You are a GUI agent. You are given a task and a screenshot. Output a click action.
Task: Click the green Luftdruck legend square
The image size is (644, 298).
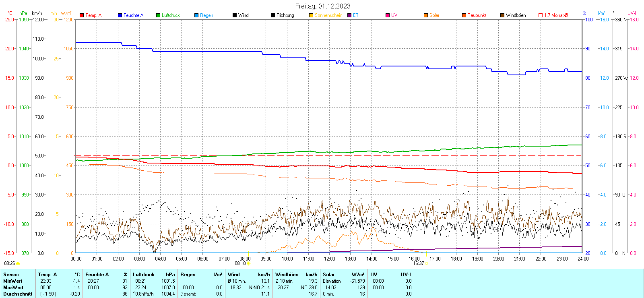158,15
